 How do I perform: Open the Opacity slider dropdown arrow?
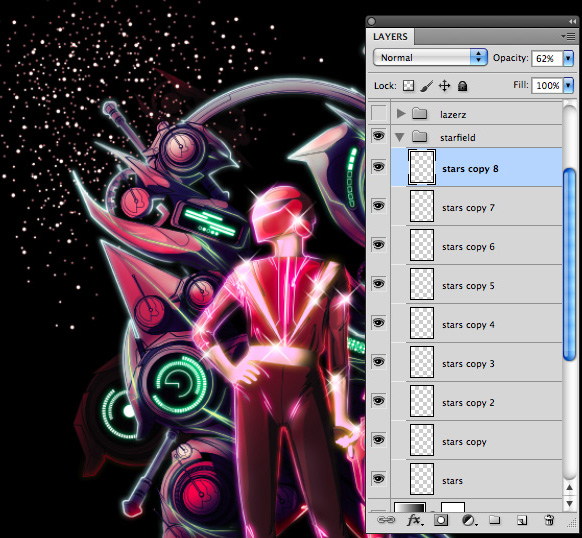pos(568,58)
